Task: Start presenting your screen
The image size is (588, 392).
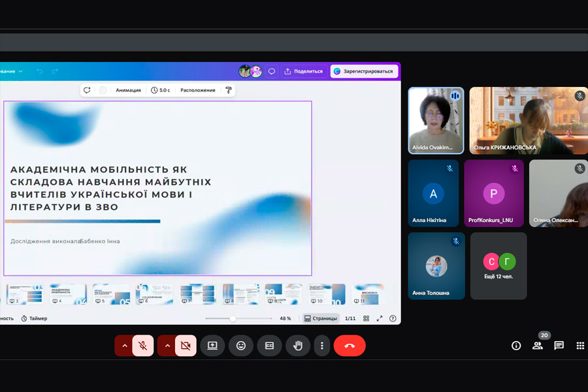Action: tap(212, 346)
